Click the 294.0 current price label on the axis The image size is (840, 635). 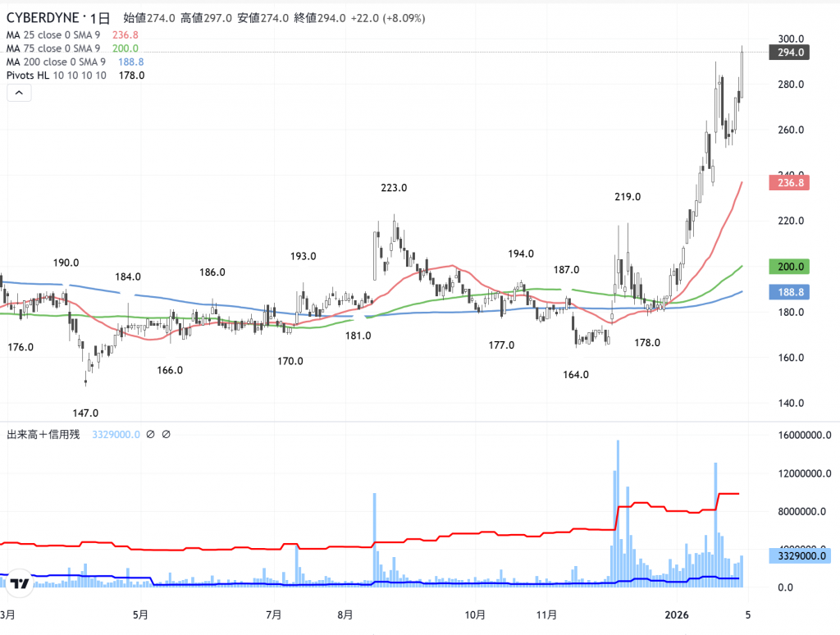(790, 53)
